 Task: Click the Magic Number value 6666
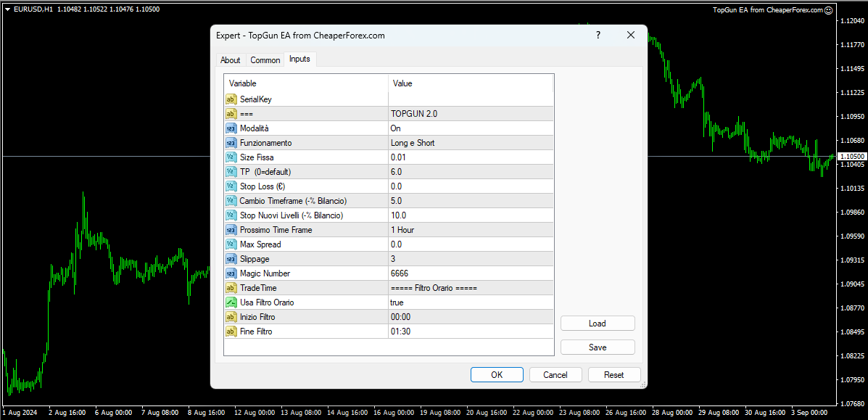[x=471, y=273]
